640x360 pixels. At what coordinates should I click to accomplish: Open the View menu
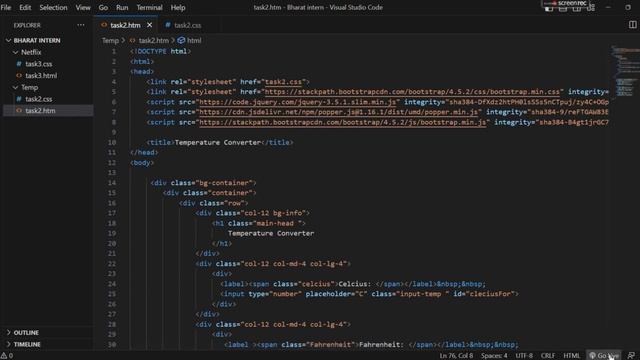pyautogui.click(x=83, y=7)
